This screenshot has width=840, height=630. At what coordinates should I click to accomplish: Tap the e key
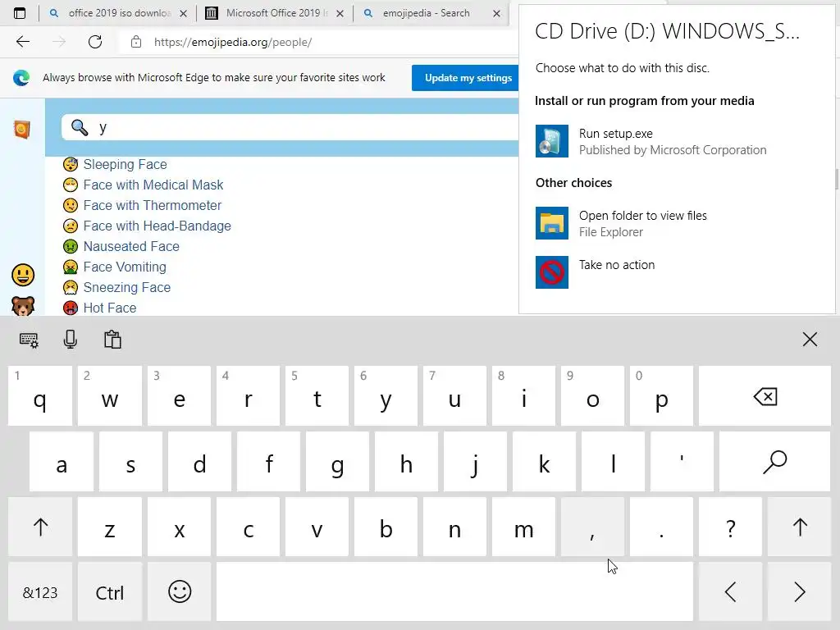click(x=180, y=396)
